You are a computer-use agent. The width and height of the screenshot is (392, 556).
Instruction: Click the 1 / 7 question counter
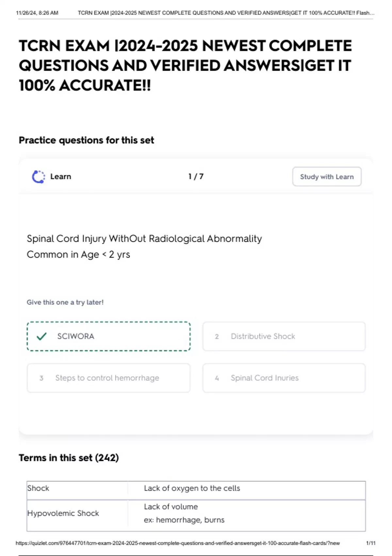[x=196, y=177]
